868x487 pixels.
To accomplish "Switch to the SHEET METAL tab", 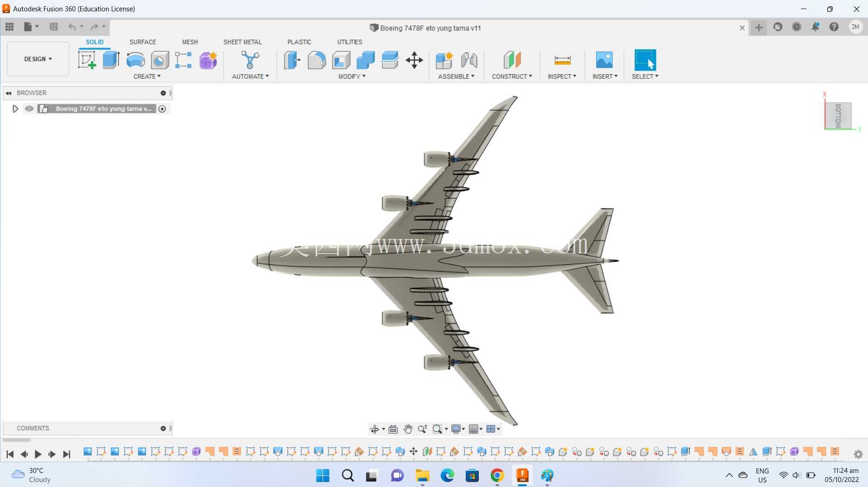I will (x=242, y=42).
